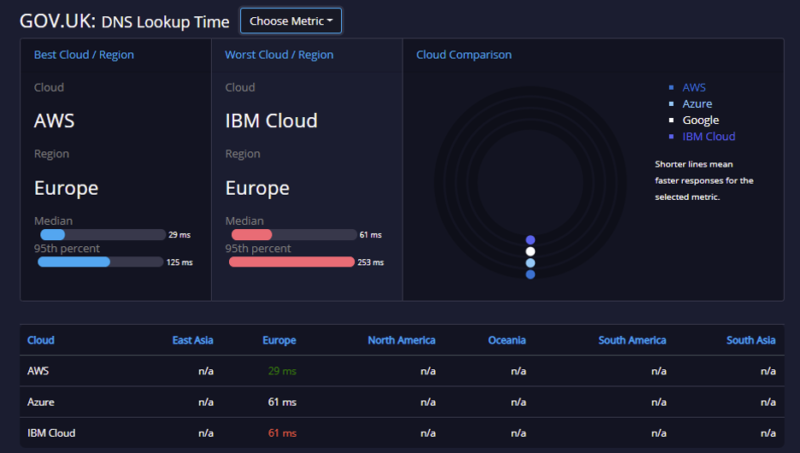Viewport: 800px width, 453px height.
Task: Click Azure's 61 ms Europe value
Action: (282, 402)
